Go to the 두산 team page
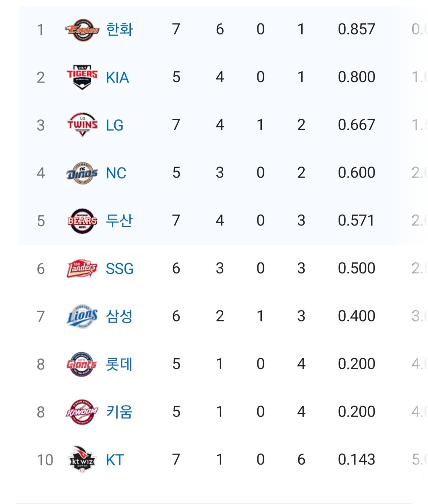 pyautogui.click(x=119, y=221)
